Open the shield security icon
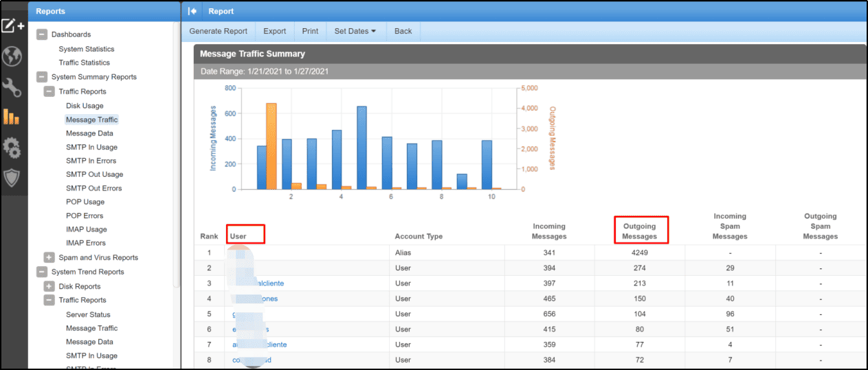The image size is (868, 370). click(12, 178)
